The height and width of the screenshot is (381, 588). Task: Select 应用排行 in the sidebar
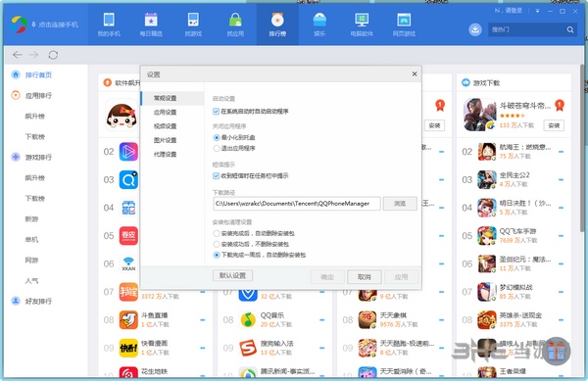click(x=38, y=96)
